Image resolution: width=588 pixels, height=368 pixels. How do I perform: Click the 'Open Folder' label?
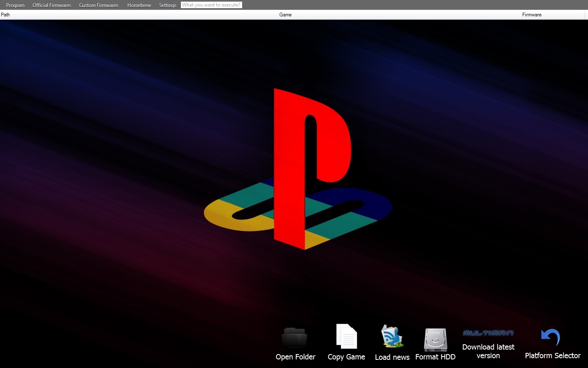click(296, 357)
